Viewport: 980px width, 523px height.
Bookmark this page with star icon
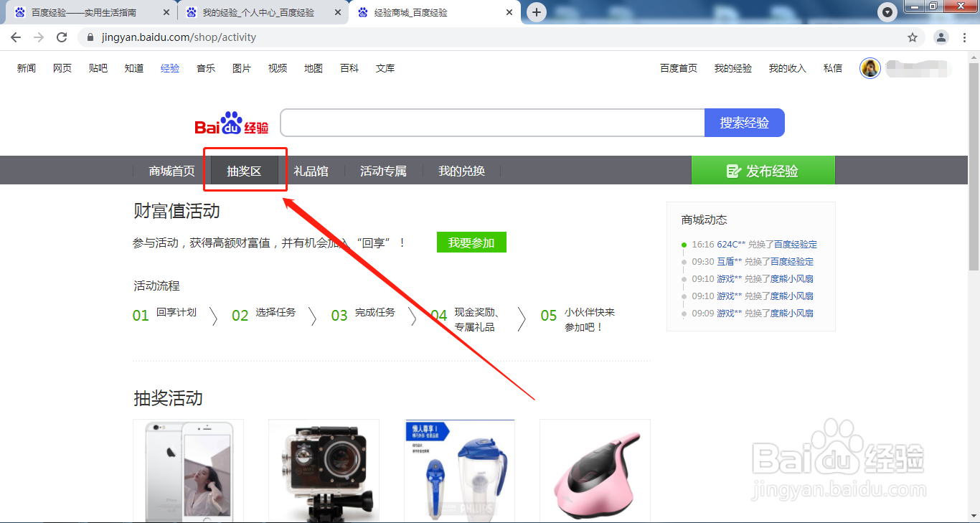(913, 37)
